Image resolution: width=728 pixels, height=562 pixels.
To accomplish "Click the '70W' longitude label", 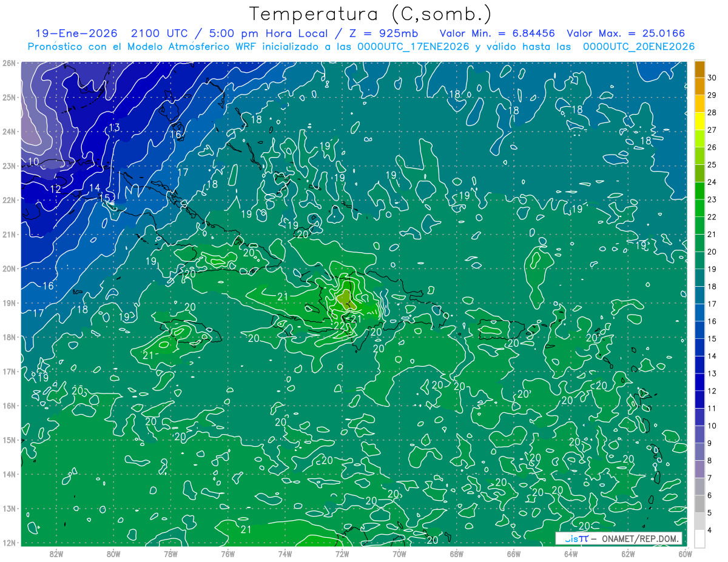I will [399, 554].
